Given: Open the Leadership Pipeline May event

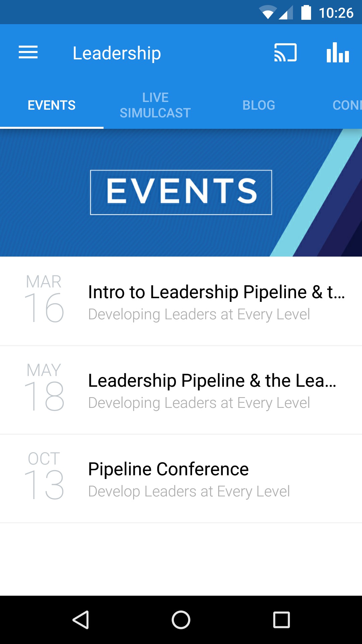Looking at the screenshot, I should point(212,390).
